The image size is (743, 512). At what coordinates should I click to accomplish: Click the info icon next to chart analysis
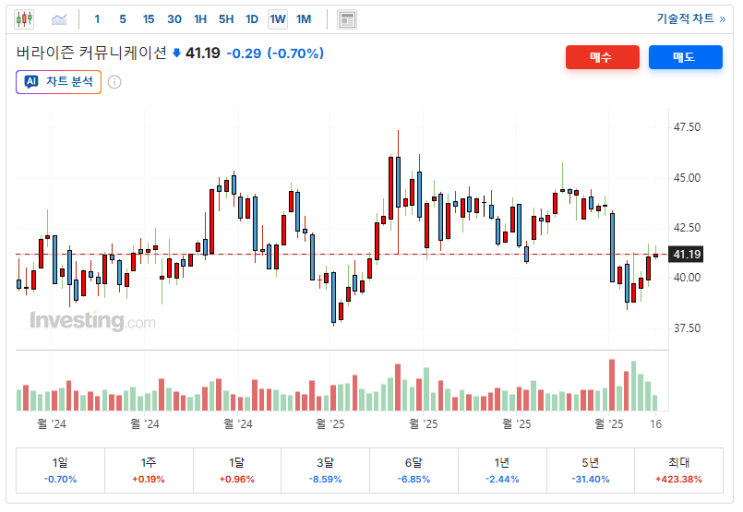pos(114,82)
